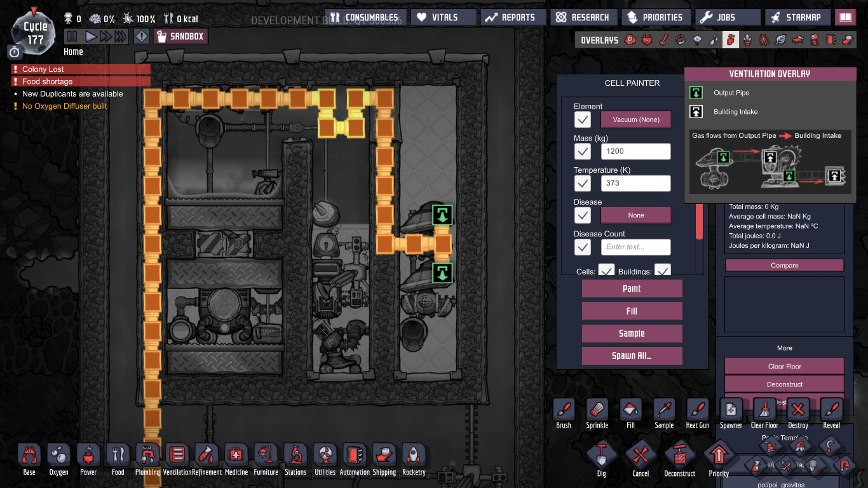The height and width of the screenshot is (488, 868).
Task: Open the Research menu
Action: click(583, 17)
